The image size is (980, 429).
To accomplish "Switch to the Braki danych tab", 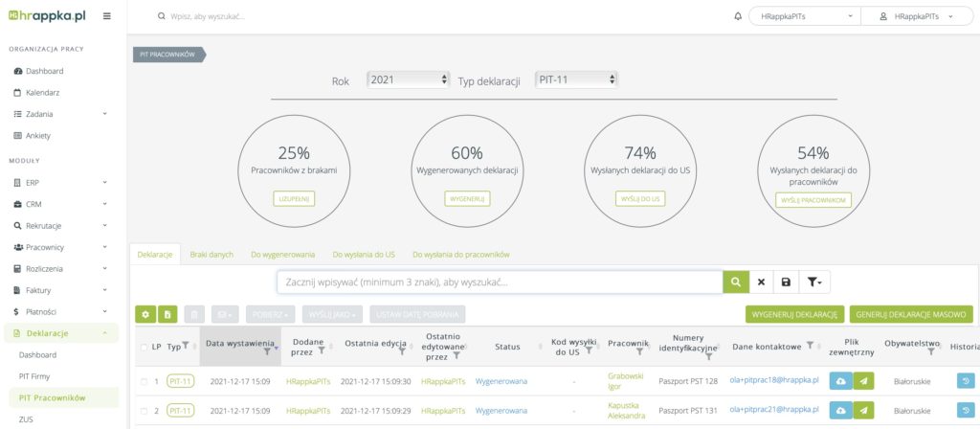I will point(212,255).
